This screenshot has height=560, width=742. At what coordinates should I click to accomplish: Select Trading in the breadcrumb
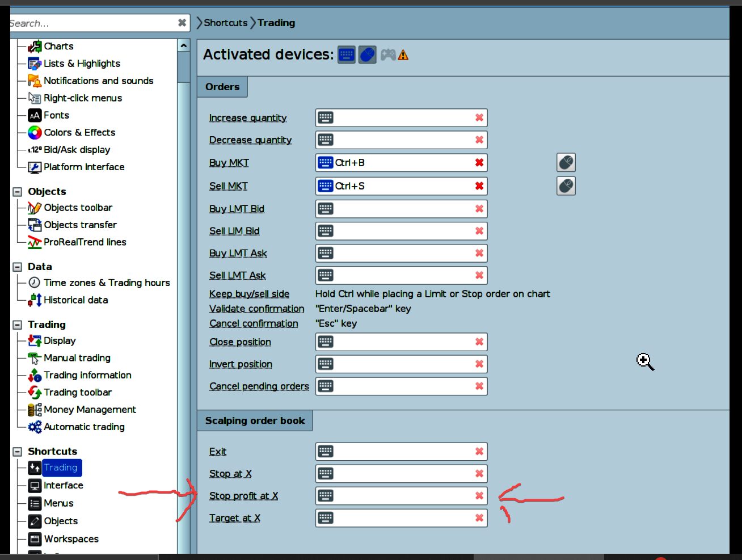point(276,23)
